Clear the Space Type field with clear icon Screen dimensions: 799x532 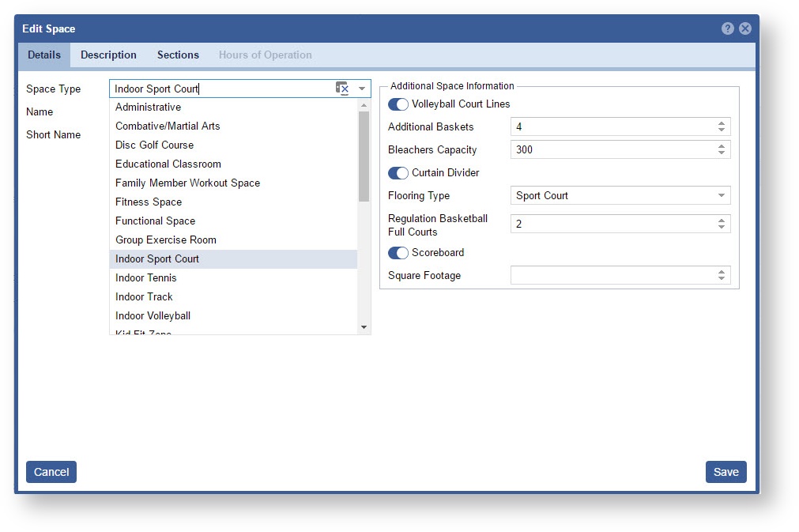(342, 89)
